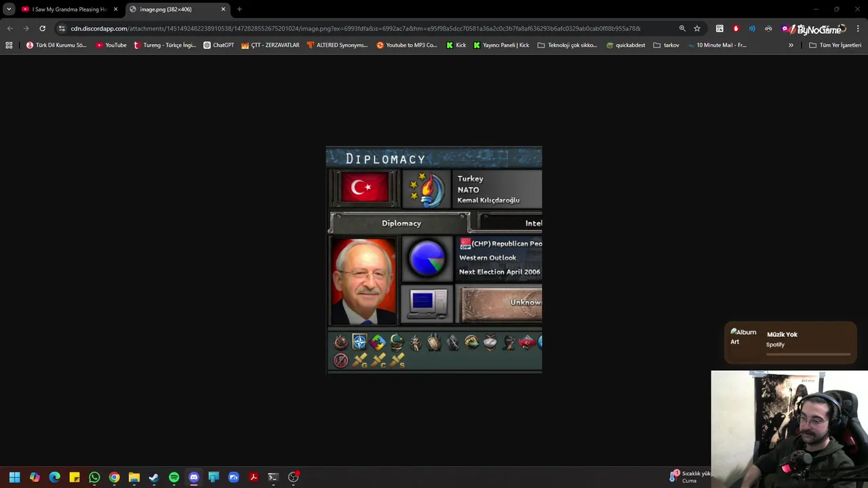Click the satellite icon labeled G
This screenshot has height=488, width=868.
pos(360,361)
